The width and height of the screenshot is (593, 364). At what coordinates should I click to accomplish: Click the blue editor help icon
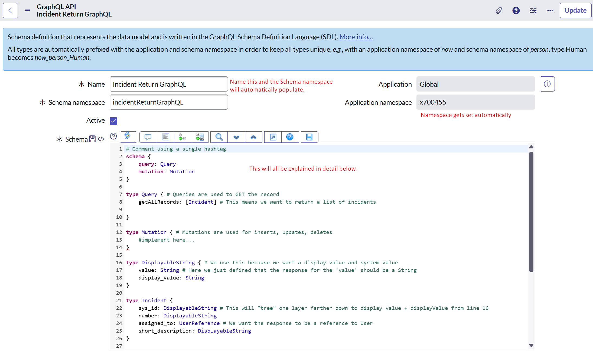pos(290,137)
